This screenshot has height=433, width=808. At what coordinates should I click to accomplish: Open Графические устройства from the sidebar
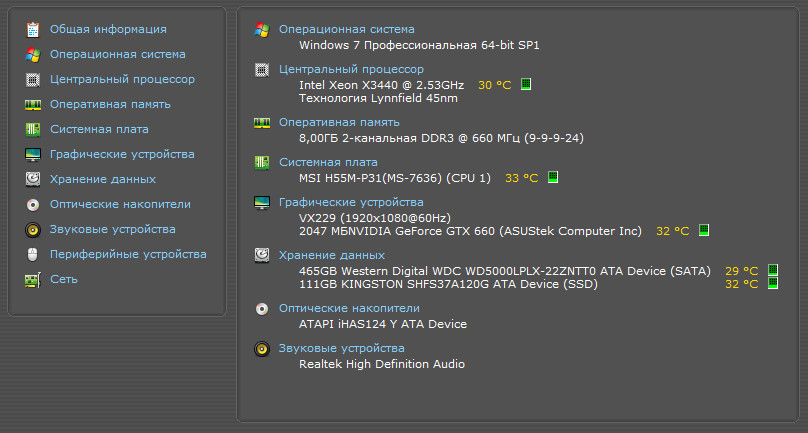(x=122, y=154)
